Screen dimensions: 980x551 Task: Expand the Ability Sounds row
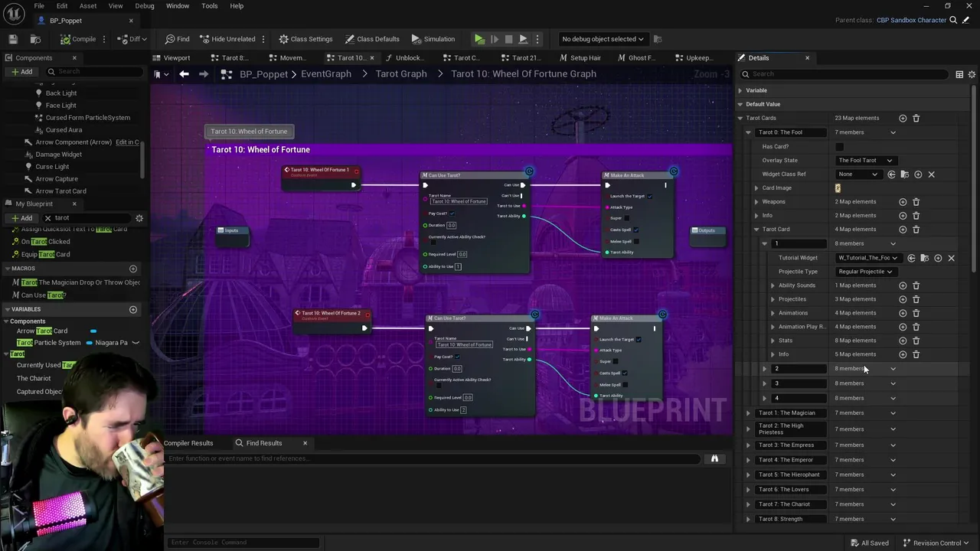pyautogui.click(x=773, y=285)
